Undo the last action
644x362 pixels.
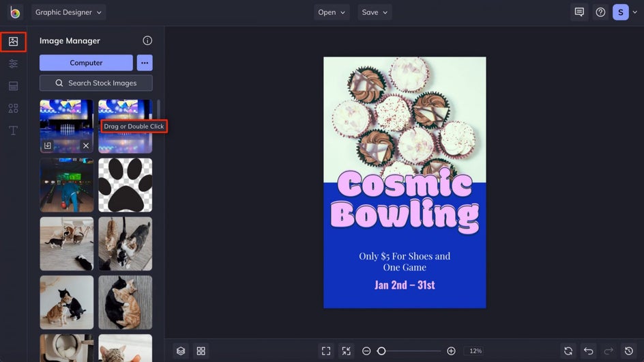pyautogui.click(x=588, y=351)
